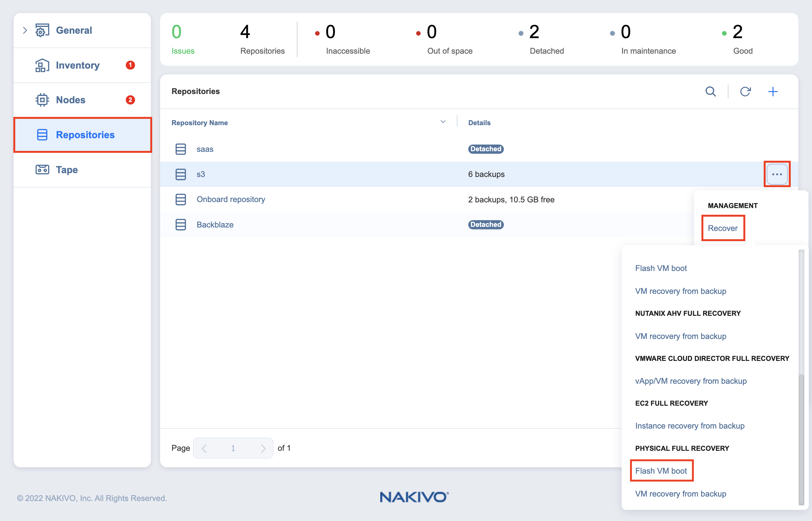The width and height of the screenshot is (812, 521).
Task: Select Flash VM boot under Physical Full Recovery
Action: [661, 471]
